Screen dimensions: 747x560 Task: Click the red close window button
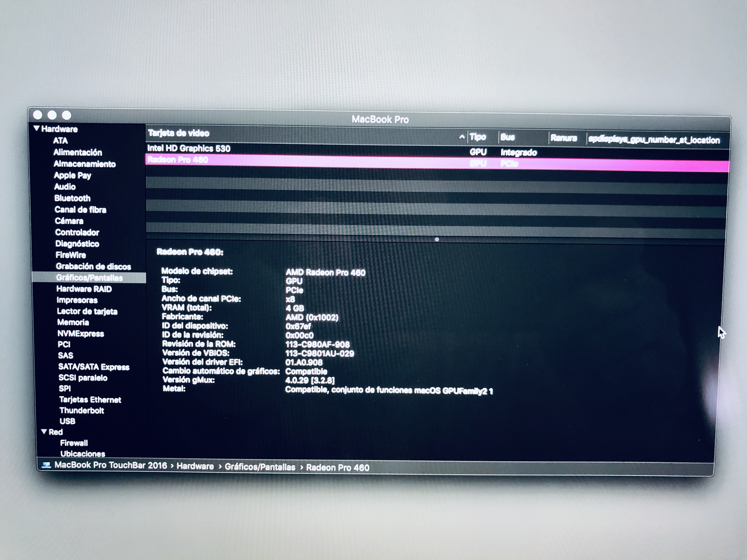(38, 115)
